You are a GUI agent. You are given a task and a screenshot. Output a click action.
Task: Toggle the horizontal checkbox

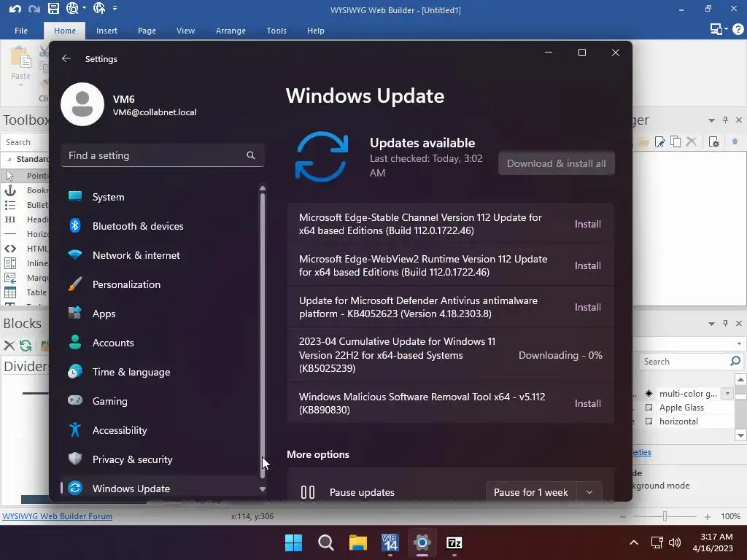click(x=649, y=421)
